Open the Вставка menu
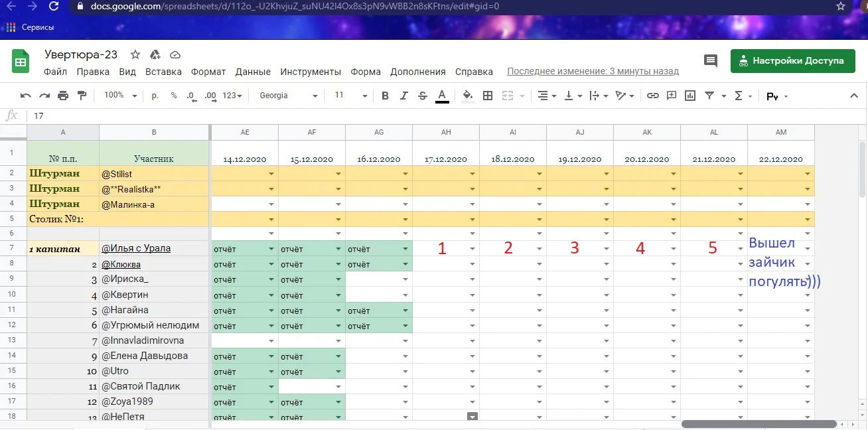Screen dimensions: 868x430 pos(163,72)
